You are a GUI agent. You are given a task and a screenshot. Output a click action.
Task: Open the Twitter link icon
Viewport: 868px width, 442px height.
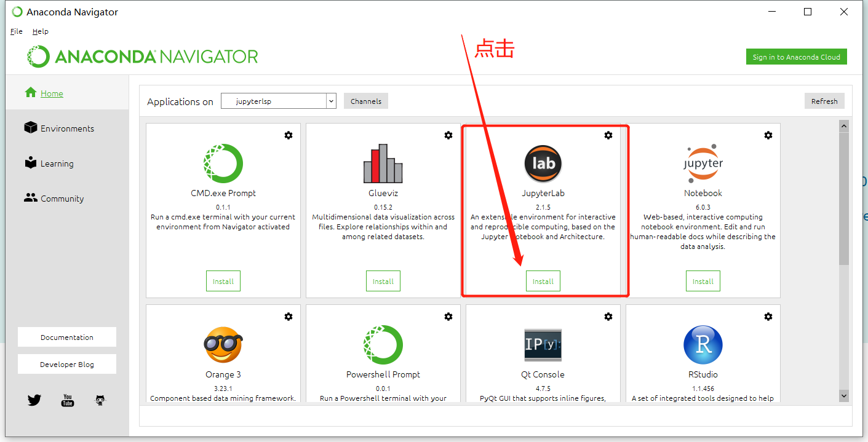34,400
